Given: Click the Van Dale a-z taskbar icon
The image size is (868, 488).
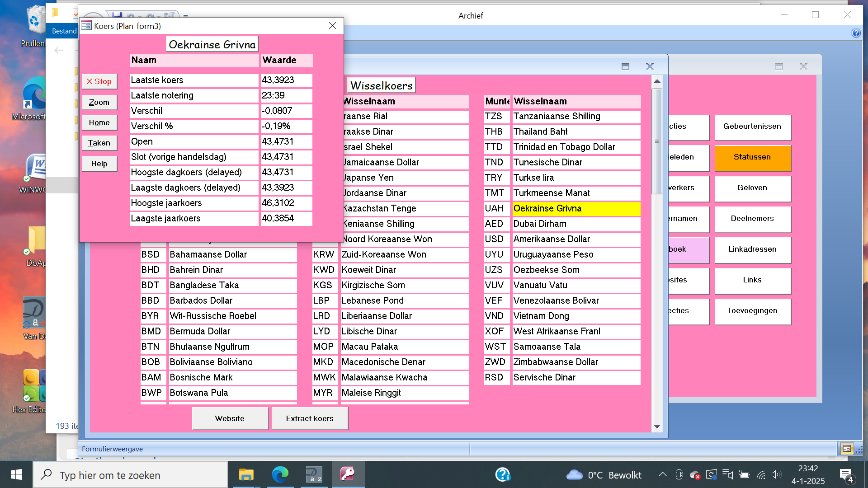Looking at the screenshot, I should (314, 475).
